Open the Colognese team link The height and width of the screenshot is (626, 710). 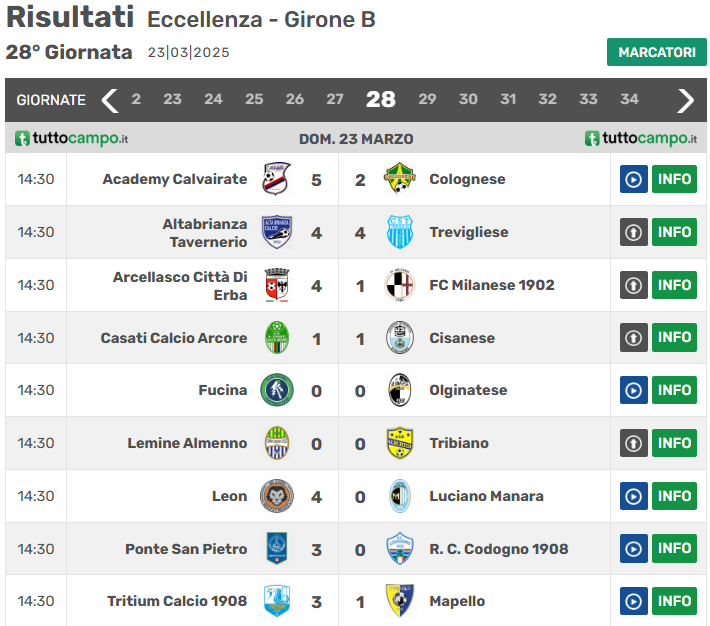(467, 179)
